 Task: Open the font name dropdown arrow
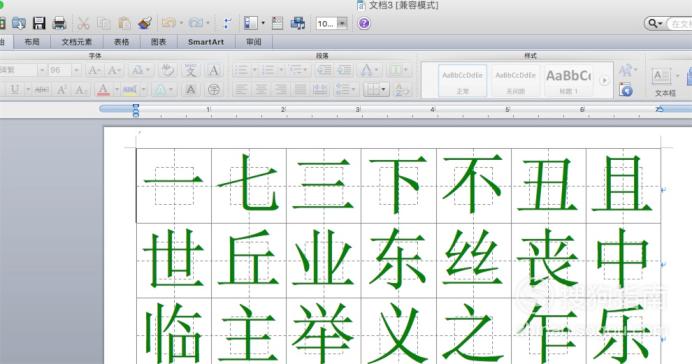42,70
